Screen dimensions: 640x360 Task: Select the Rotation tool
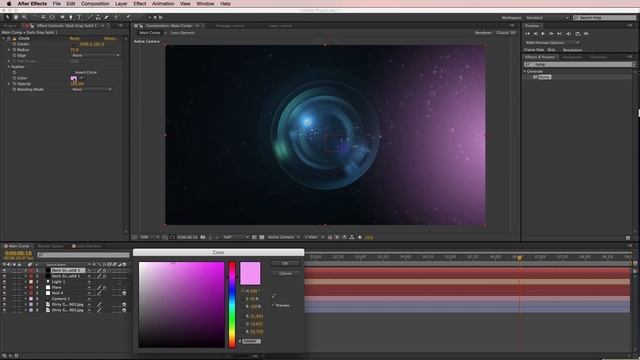[x=34, y=17]
